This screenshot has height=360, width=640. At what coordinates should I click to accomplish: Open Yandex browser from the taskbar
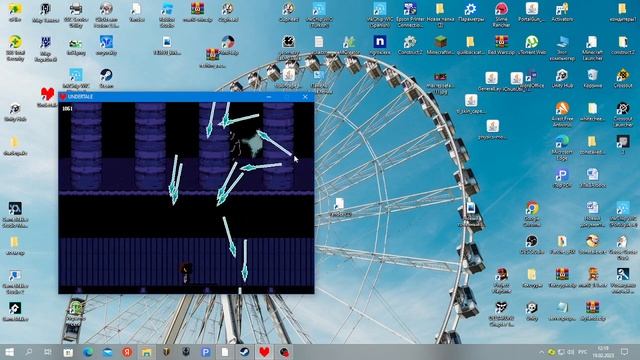click(127, 352)
